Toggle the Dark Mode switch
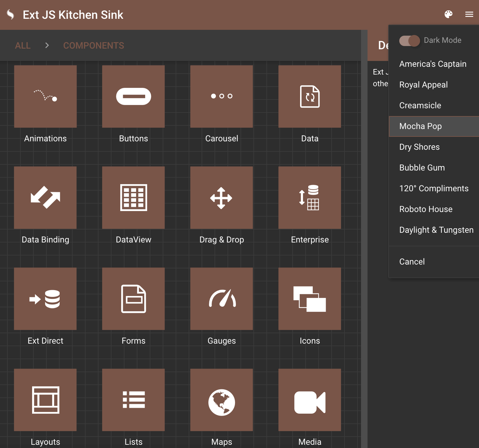The height and width of the screenshot is (448, 479). (409, 41)
